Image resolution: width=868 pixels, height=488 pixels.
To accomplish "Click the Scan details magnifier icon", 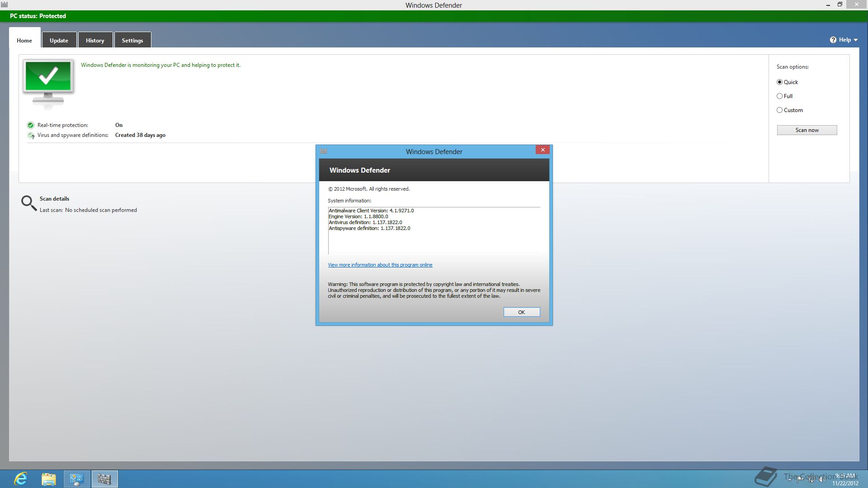I will 29,203.
